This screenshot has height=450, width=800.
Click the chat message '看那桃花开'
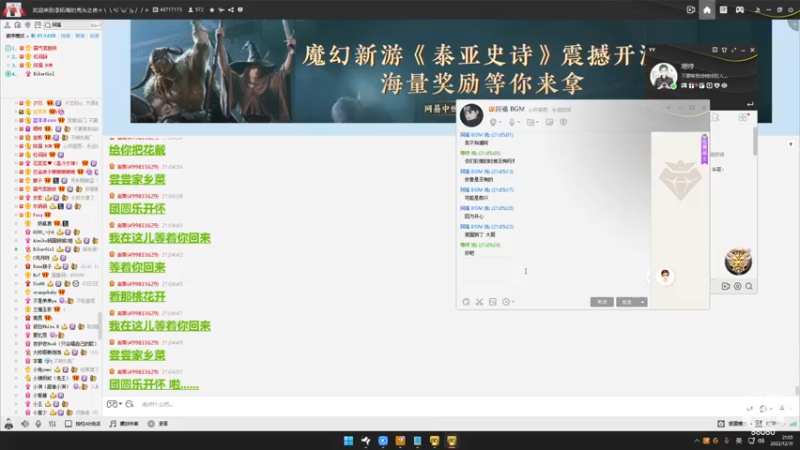pyautogui.click(x=137, y=297)
